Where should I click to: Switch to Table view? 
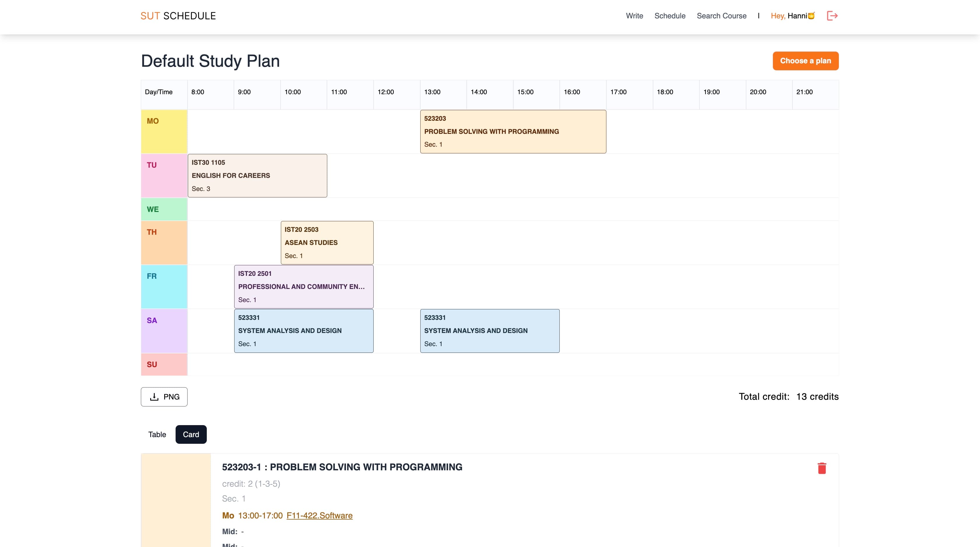[157, 434]
